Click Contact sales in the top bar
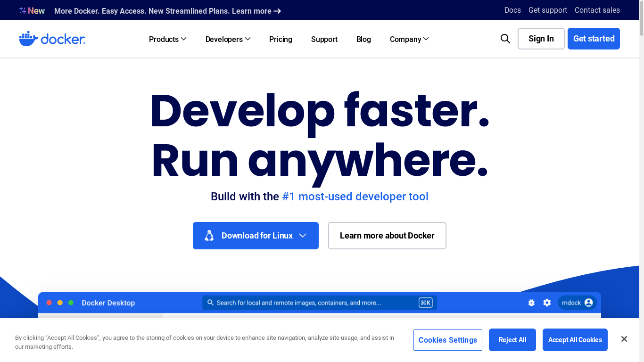Image resolution: width=644 pixels, height=362 pixels. (597, 10)
